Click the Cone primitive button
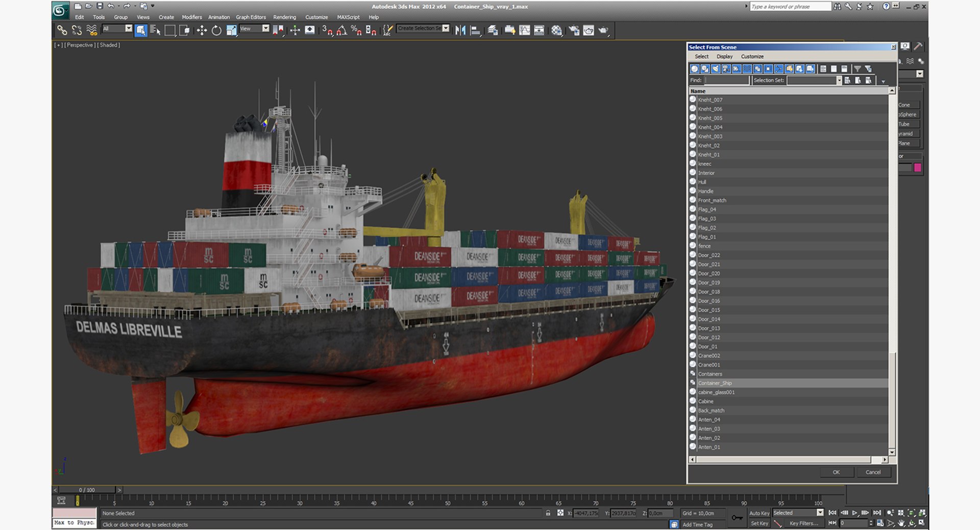Viewport: 980px width, 530px height. pos(909,105)
